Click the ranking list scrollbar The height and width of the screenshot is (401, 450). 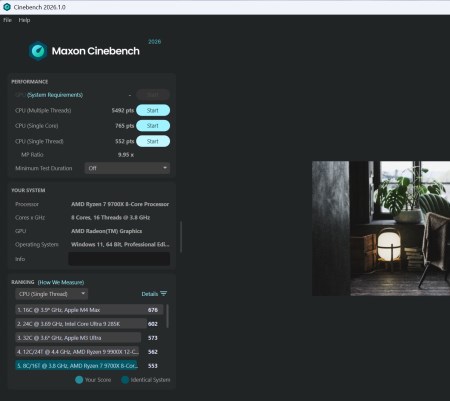[167, 316]
